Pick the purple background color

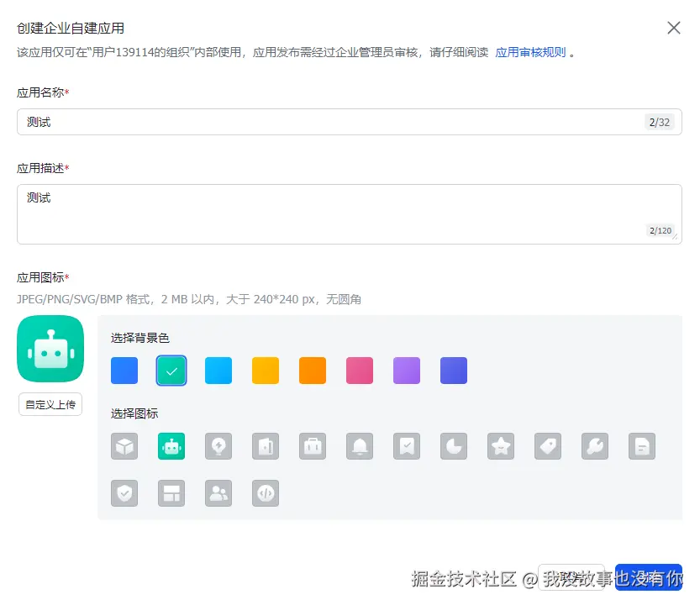(x=407, y=371)
